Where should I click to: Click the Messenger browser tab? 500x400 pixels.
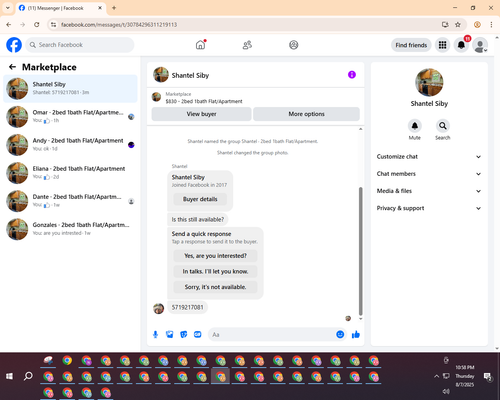(61, 8)
